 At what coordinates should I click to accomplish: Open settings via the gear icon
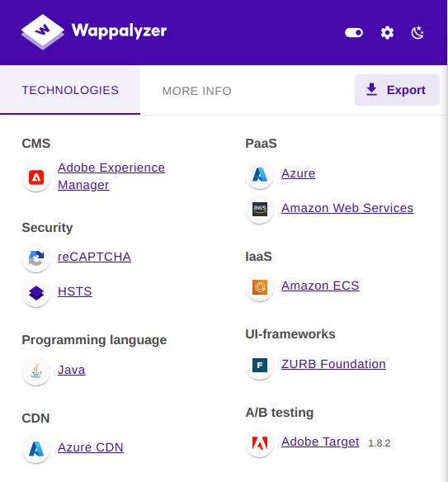pyautogui.click(x=387, y=32)
